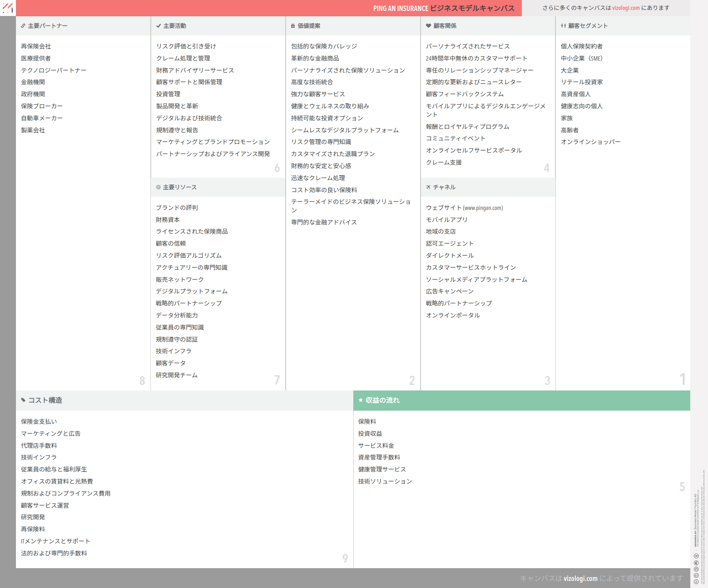Click the people icon beside 顧客セグメント

click(x=563, y=26)
